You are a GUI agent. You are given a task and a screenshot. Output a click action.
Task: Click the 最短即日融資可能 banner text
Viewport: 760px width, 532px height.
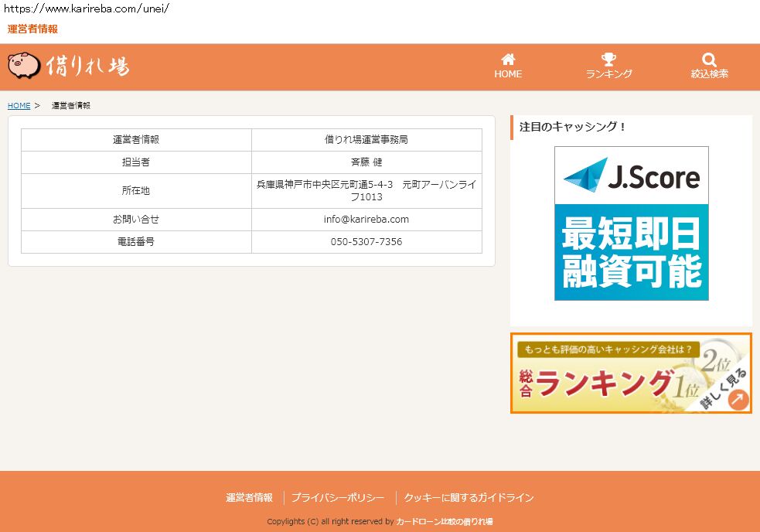(631, 252)
